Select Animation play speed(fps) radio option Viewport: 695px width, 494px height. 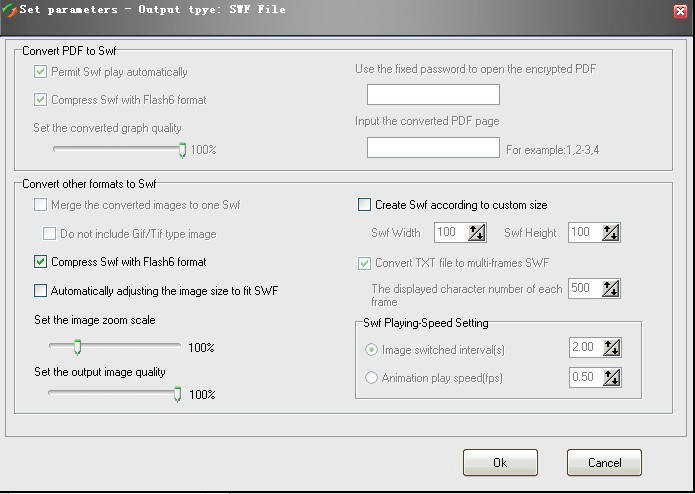coord(371,378)
